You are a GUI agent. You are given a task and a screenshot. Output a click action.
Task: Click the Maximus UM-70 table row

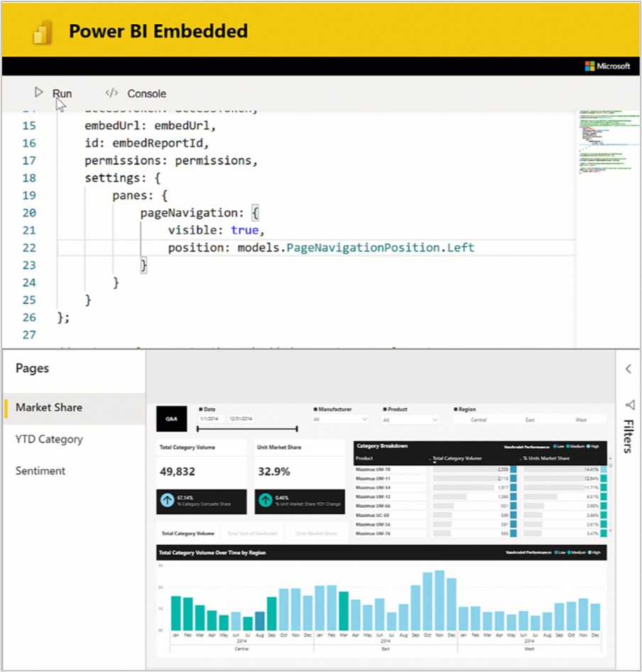[x=480, y=470]
